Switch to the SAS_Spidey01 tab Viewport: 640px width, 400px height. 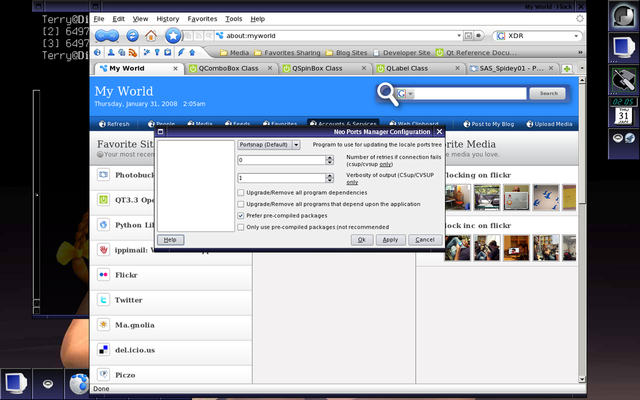pos(512,69)
